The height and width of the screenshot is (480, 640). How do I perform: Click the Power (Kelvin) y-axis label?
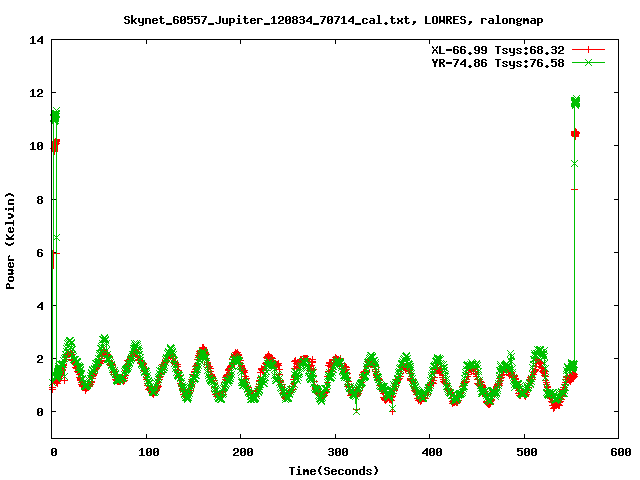coord(10,240)
